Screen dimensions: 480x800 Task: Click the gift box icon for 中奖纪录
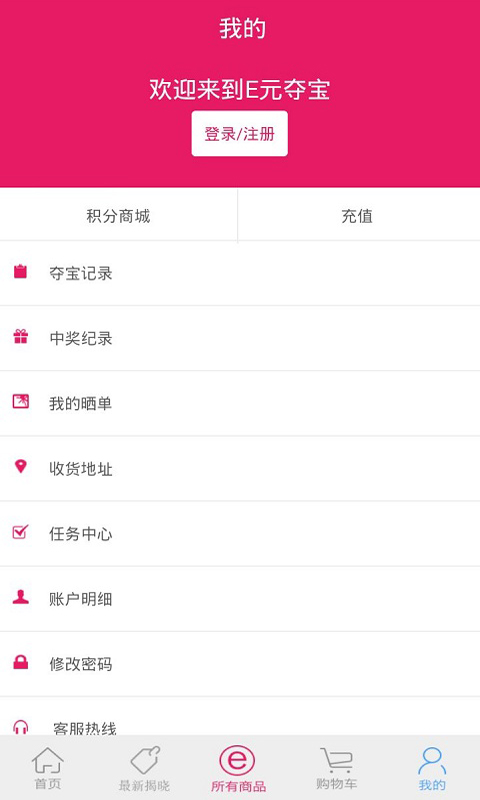tap(20, 337)
